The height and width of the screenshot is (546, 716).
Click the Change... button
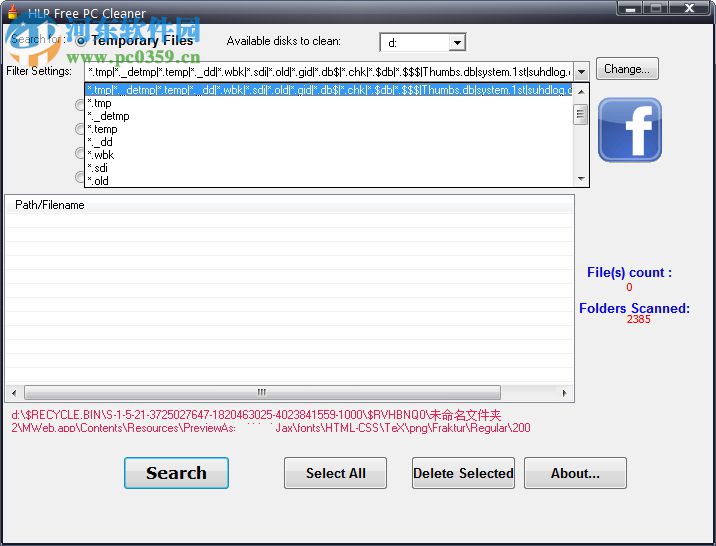point(627,69)
